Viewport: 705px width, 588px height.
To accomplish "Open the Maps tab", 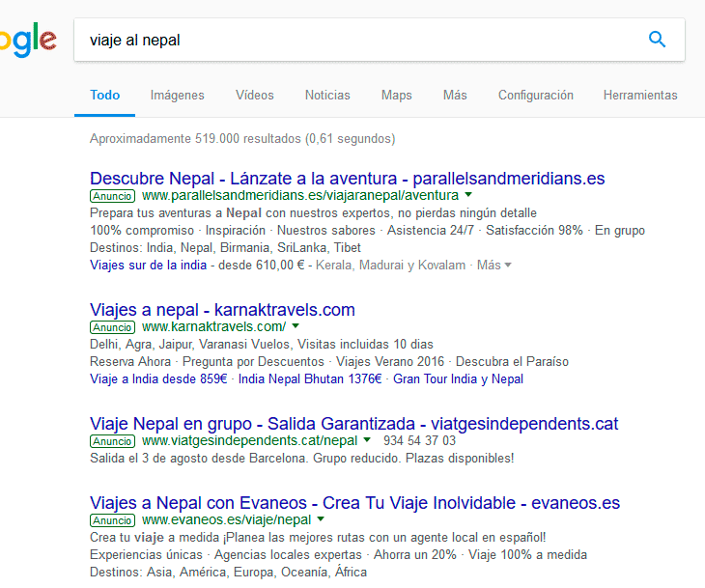I will point(397,96).
